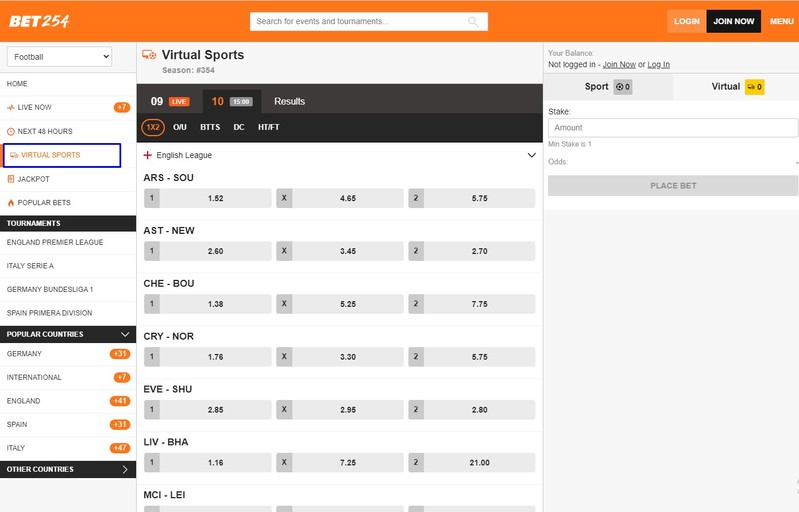Screen dimensions: 799x512
Task: Open Spain Primera Division tournament
Action: pyautogui.click(x=68, y=313)
